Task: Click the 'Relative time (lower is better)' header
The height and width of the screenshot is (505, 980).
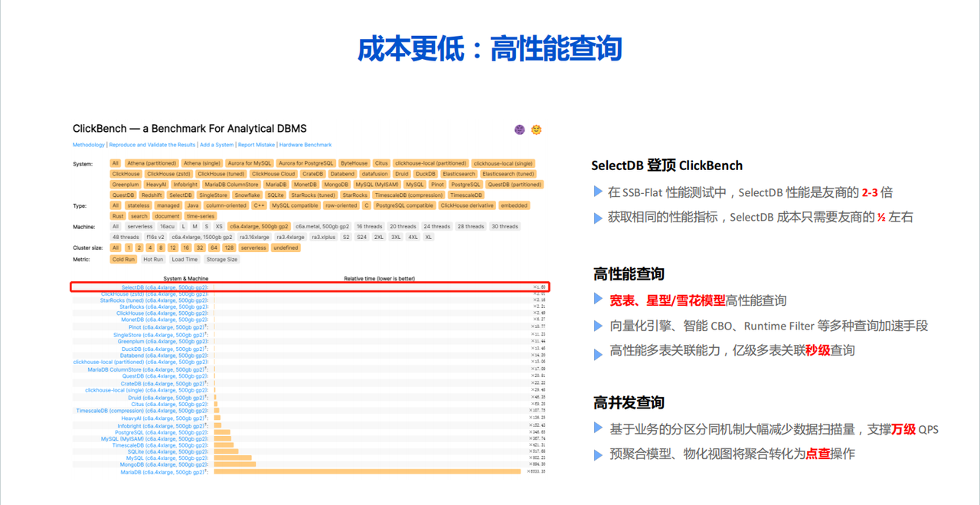Action: pyautogui.click(x=380, y=279)
